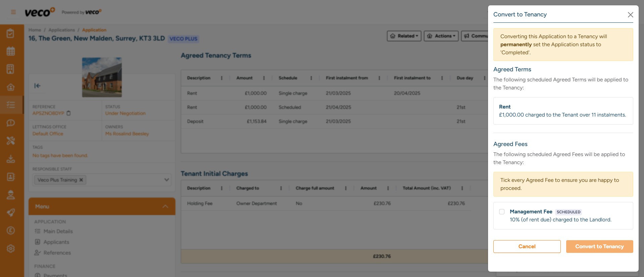Image resolution: width=644 pixels, height=277 pixels.
Task: Expand the Related dropdown
Action: pos(404,36)
